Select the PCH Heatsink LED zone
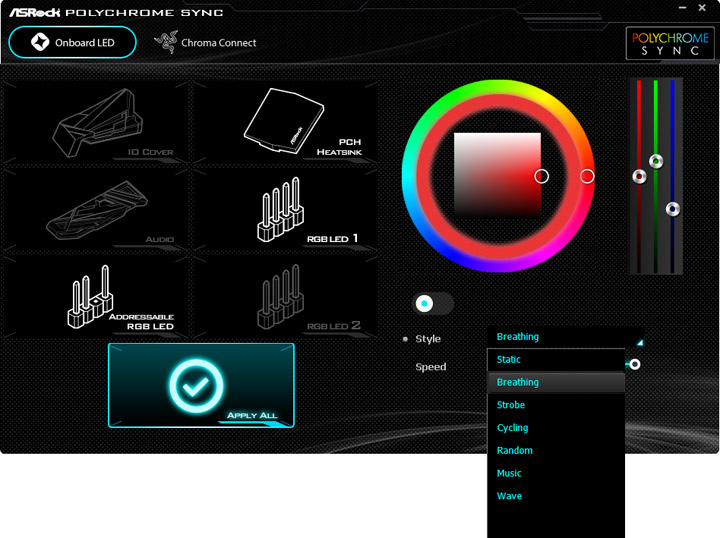 point(286,122)
